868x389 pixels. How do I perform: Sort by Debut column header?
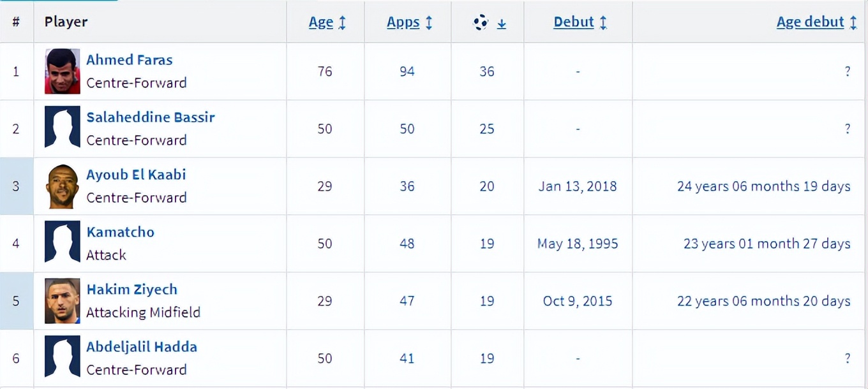574,22
